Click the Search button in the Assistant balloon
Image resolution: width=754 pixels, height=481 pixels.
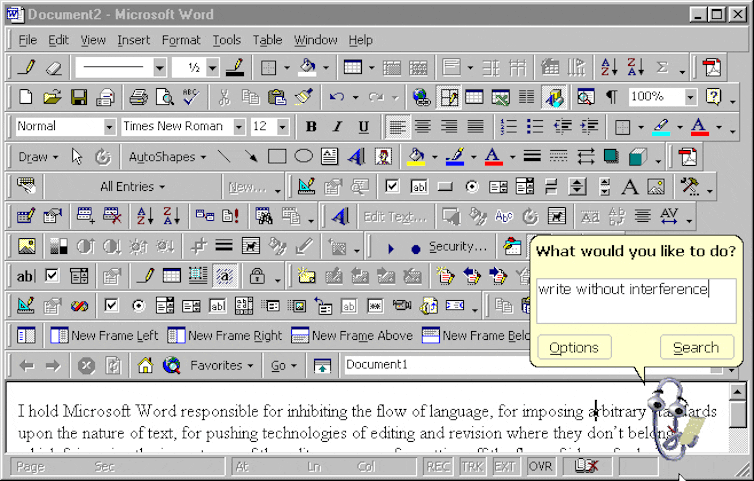(697, 347)
